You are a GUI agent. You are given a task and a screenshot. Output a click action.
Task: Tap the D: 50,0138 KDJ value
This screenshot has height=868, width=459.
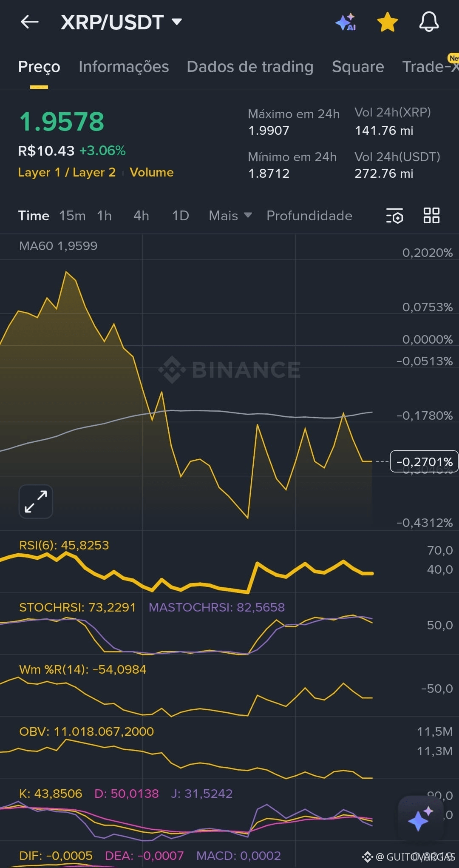127,794
